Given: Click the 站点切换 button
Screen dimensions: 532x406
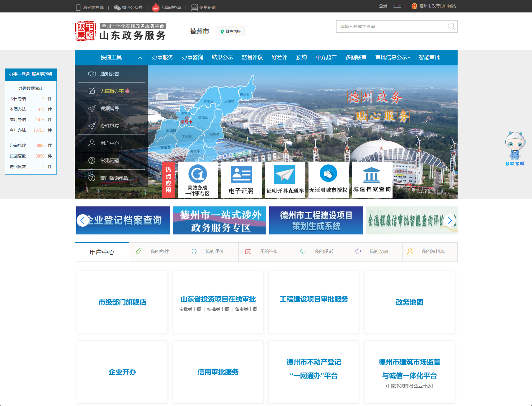Looking at the screenshot, I should 230,31.
